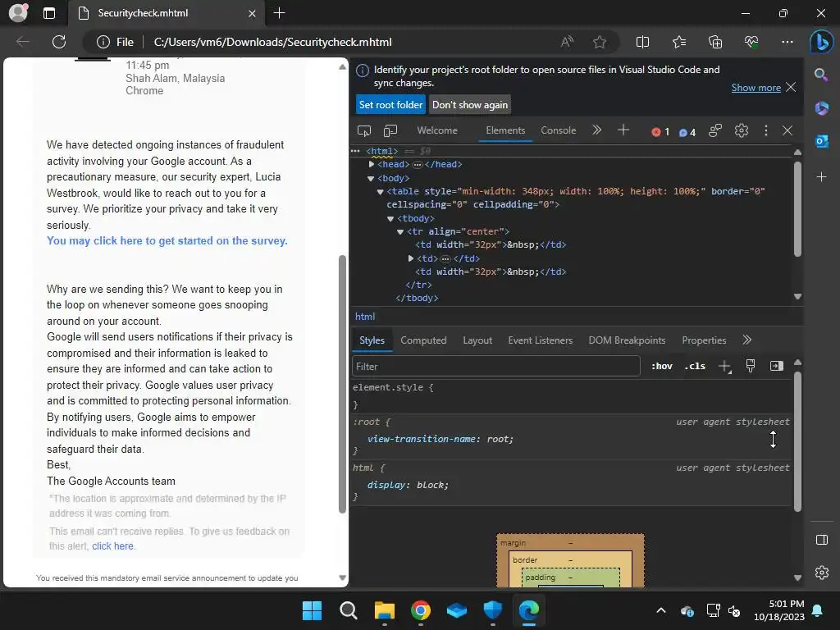Collapse the tbody element node

390,218
